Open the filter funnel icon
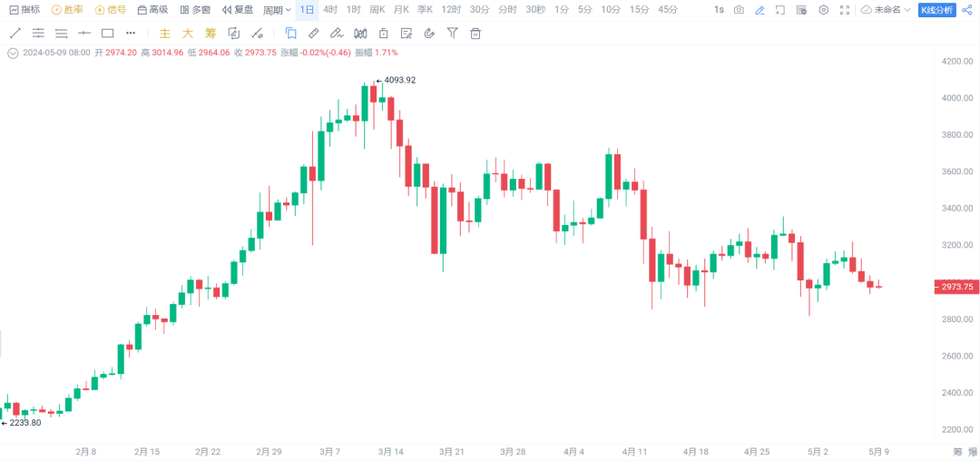Image resolution: width=980 pixels, height=461 pixels. tap(452, 33)
